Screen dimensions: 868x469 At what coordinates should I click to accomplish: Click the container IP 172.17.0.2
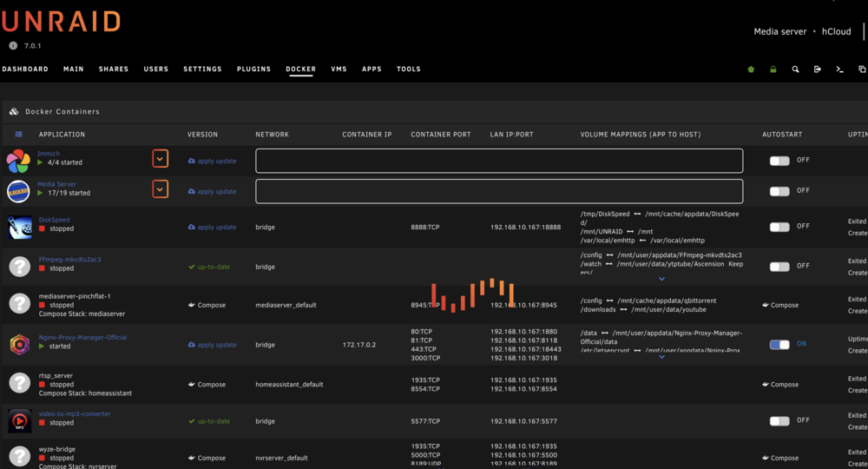(358, 345)
